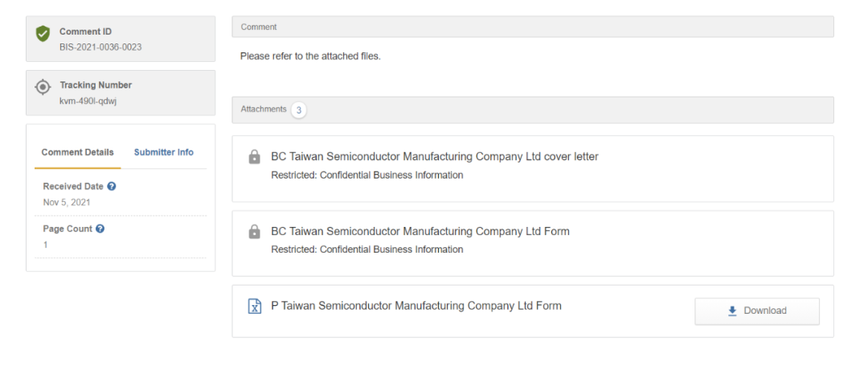Screen dimensions: 868x375
Task: Click the Comment ID value BIS-2021-0036-0023
Action: pyautogui.click(x=100, y=47)
